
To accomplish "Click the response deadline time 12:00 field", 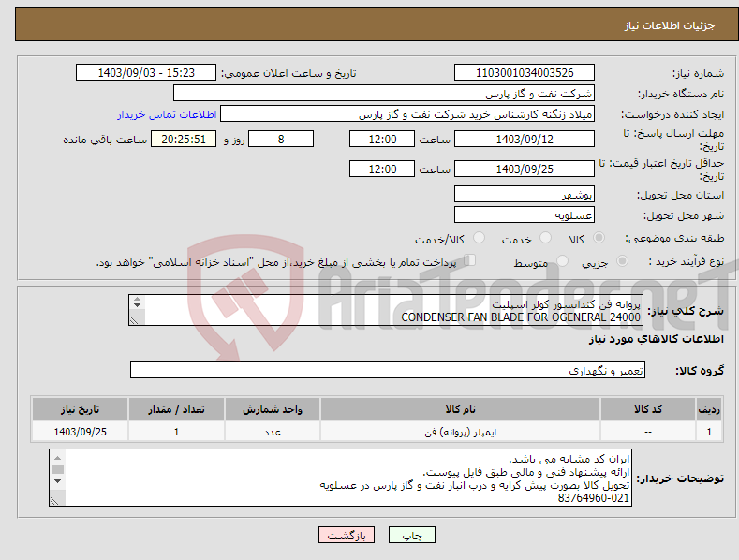I will [382, 139].
